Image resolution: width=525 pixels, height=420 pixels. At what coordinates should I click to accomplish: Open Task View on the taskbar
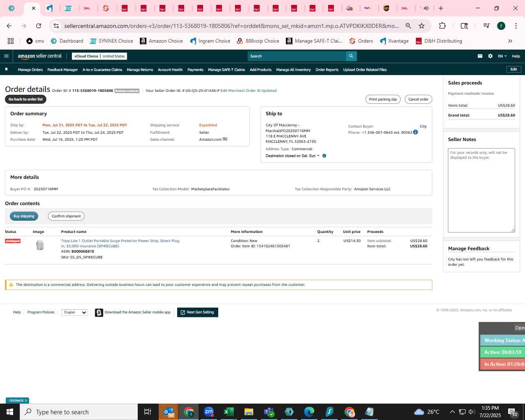(x=148, y=412)
